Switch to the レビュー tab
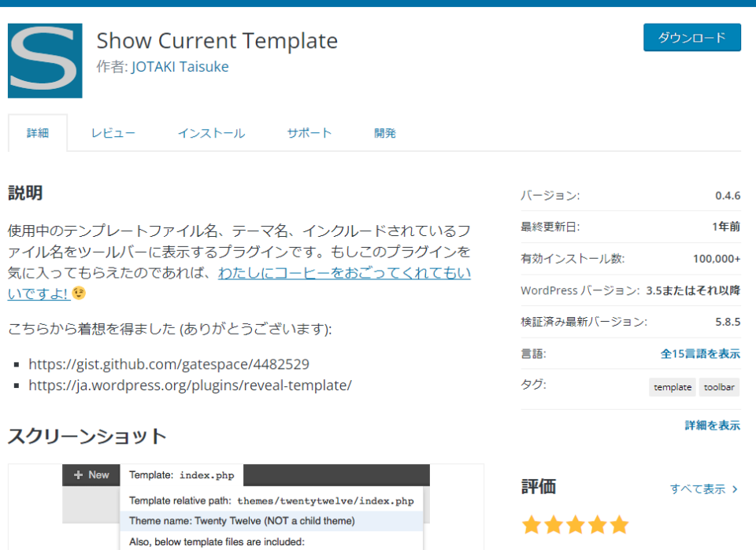 pos(113,133)
